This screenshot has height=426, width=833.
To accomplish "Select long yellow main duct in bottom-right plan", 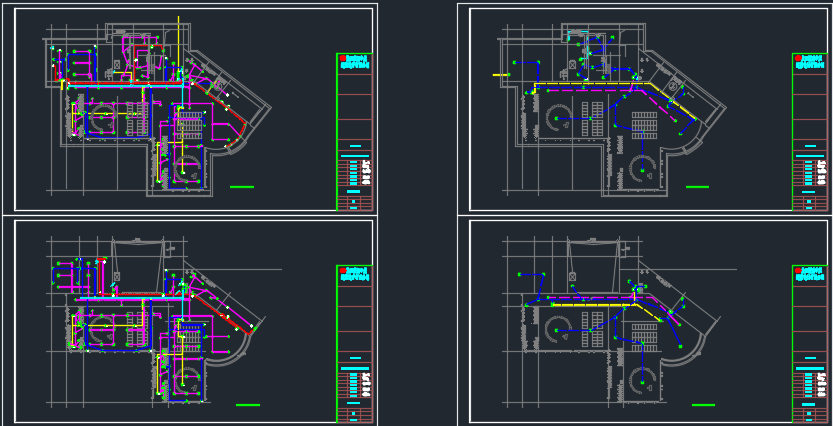I will click(x=593, y=305).
